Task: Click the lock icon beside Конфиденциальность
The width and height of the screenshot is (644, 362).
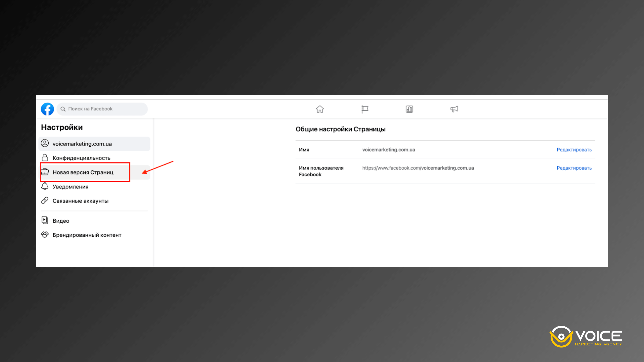Action: pyautogui.click(x=45, y=158)
